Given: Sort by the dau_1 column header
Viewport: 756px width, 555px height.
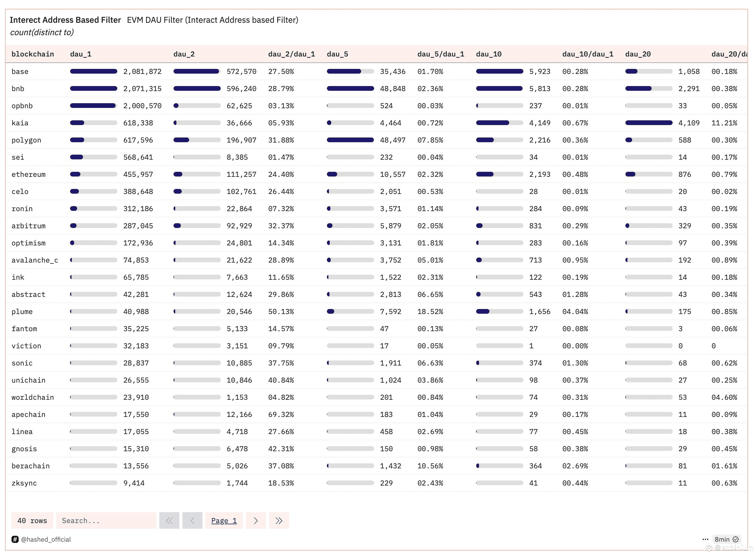Looking at the screenshot, I should tap(81, 54).
